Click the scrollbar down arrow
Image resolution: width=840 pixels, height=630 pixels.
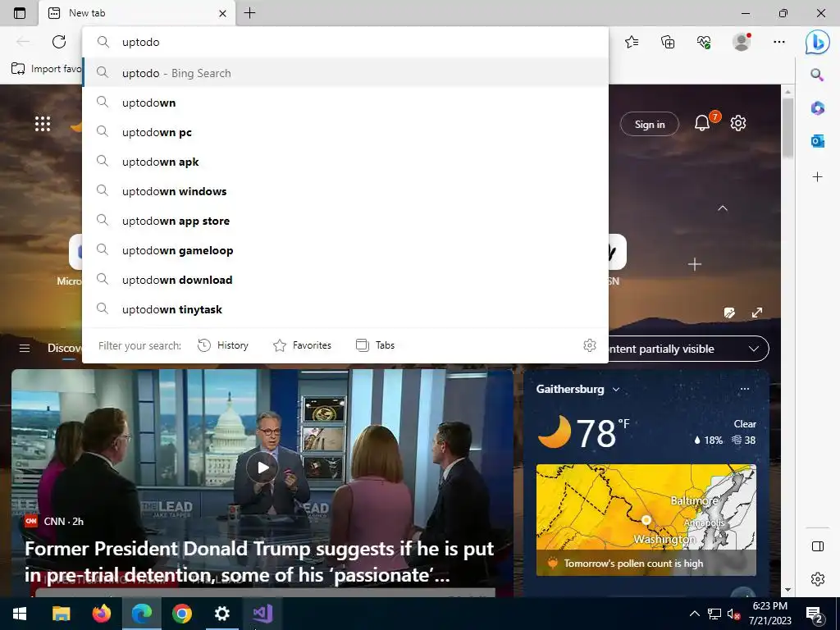[x=787, y=590]
